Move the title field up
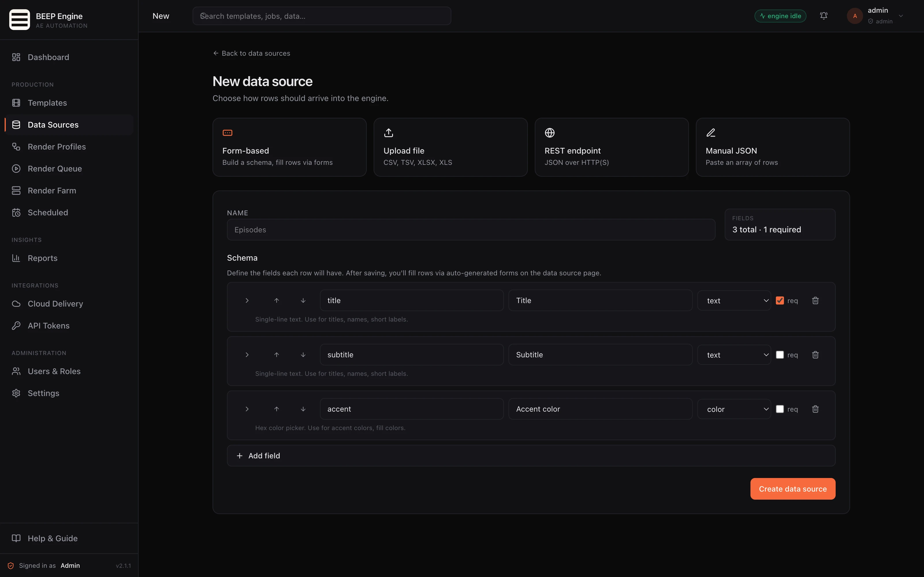The image size is (924, 577). click(x=277, y=301)
